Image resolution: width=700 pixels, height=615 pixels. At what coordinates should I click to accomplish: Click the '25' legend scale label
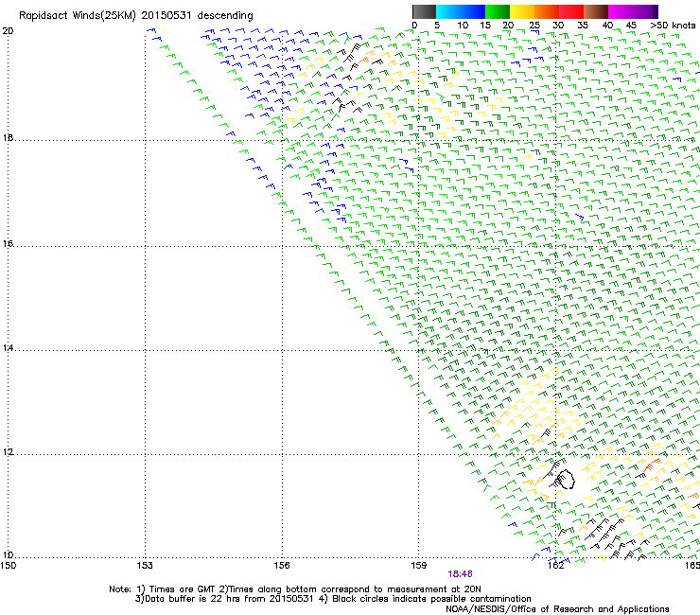(534, 26)
